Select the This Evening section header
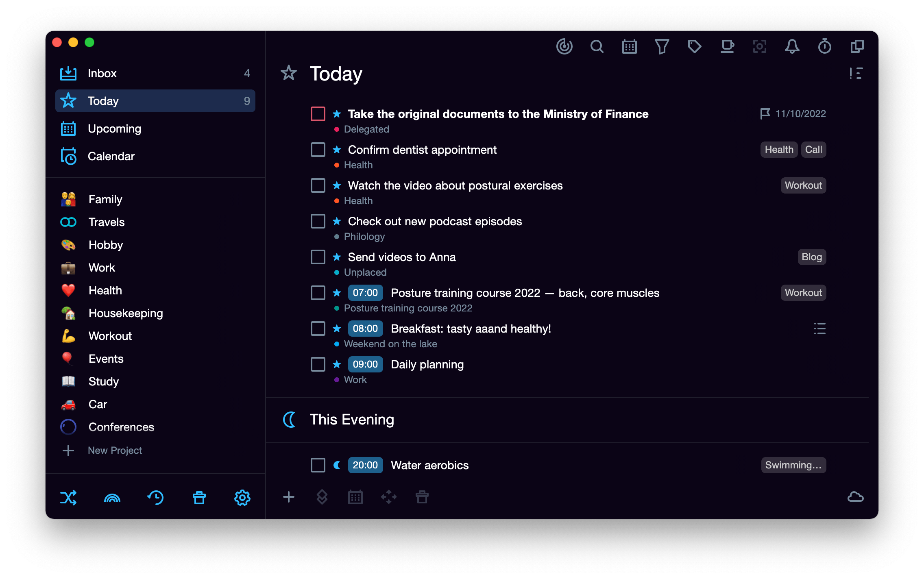 click(x=352, y=420)
